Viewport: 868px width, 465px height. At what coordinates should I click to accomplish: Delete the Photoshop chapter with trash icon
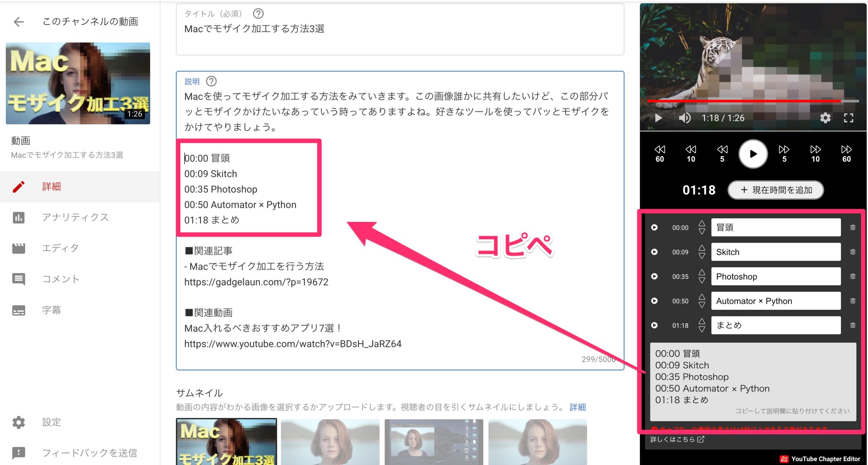(x=853, y=276)
